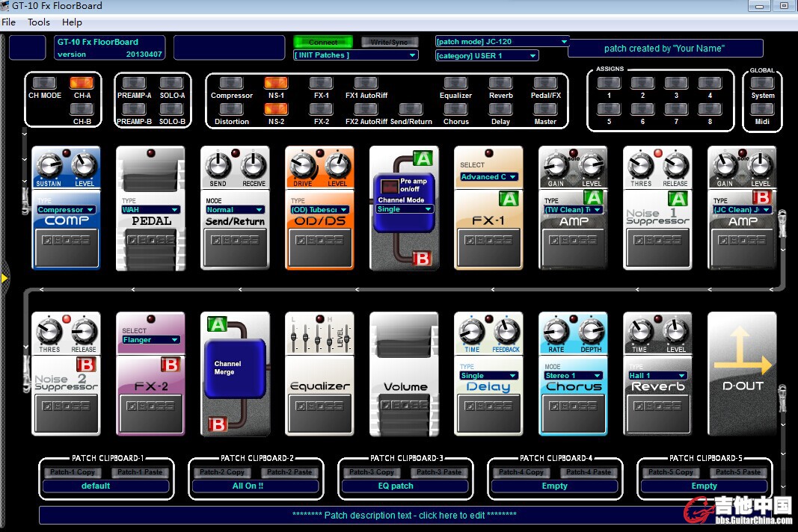Click the B marker on Channel Mode block

[x=423, y=259]
